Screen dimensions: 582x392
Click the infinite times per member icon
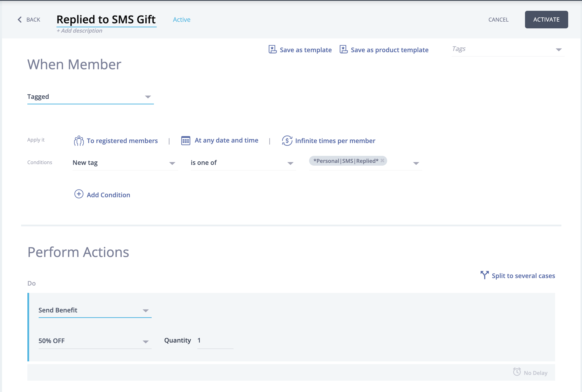(x=287, y=141)
